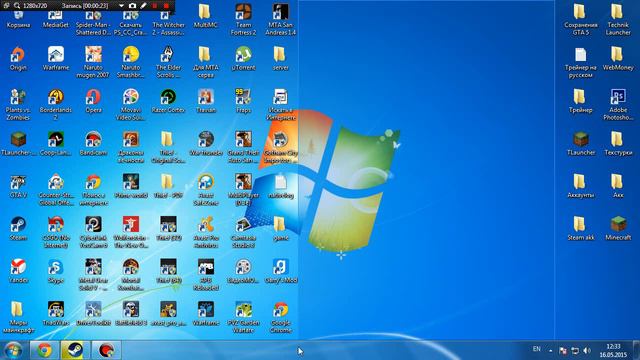
Task: Select the War Thunder icon
Action: (x=206, y=144)
